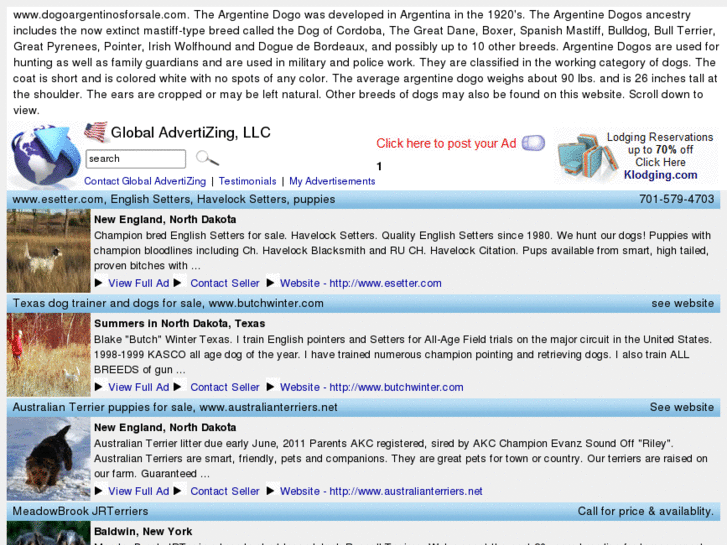The width and height of the screenshot is (727, 545).
Task: Click 'Baldwin, New York' location text
Action: click(x=143, y=531)
